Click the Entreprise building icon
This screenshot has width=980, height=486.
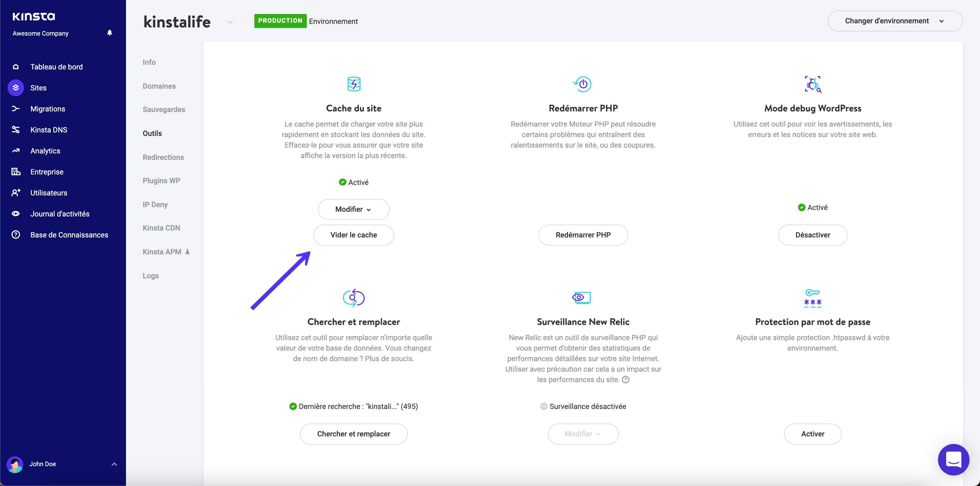[15, 172]
